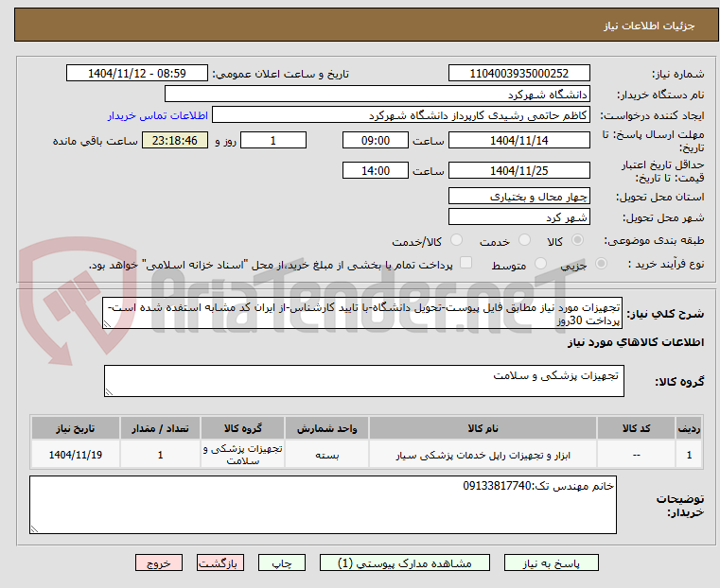Click the need date cell 1404/11/19
Image resolution: width=720 pixels, height=588 pixels.
[x=76, y=454]
